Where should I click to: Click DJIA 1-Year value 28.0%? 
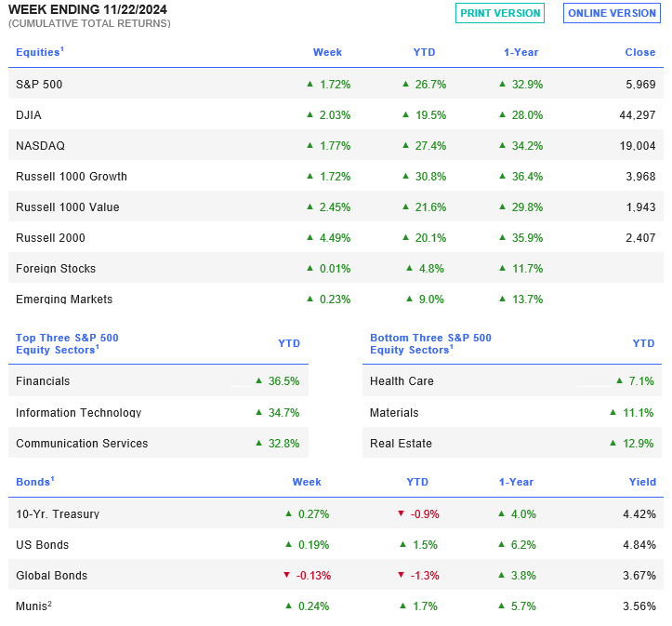527,115
